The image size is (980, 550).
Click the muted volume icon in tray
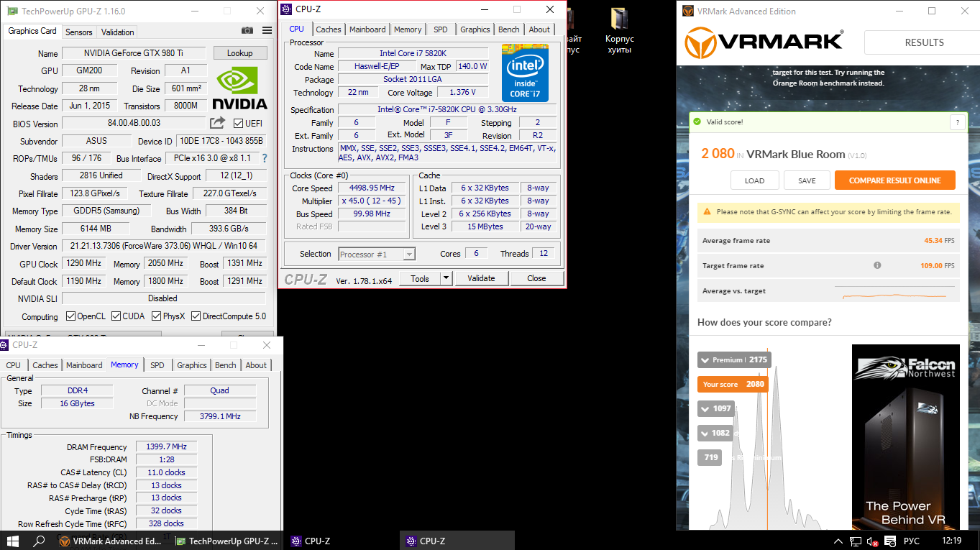tap(872, 541)
